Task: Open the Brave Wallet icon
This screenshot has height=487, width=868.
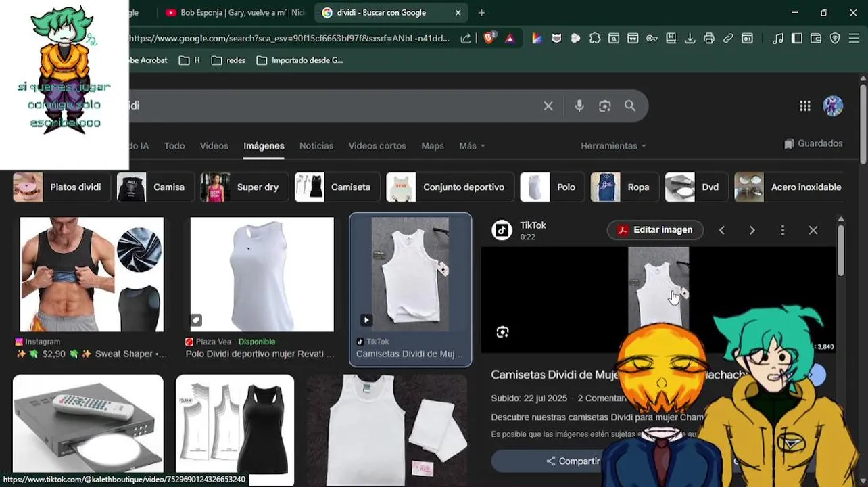Action: [x=816, y=39]
